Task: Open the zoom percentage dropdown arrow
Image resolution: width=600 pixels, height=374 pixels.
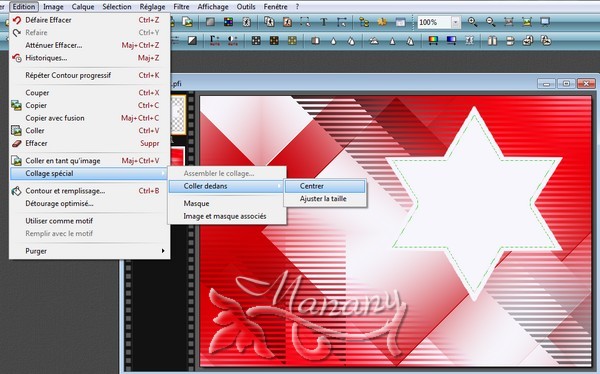Action: coord(455,22)
